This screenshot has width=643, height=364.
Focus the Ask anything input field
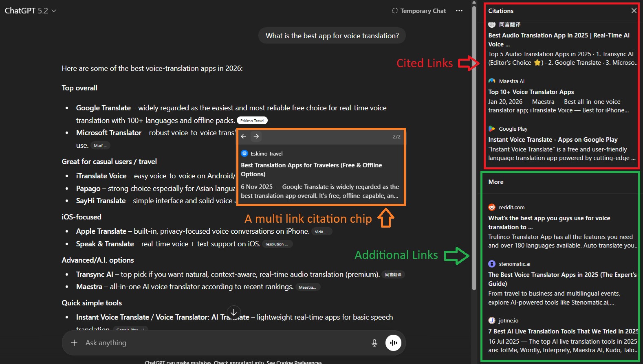pos(224,343)
